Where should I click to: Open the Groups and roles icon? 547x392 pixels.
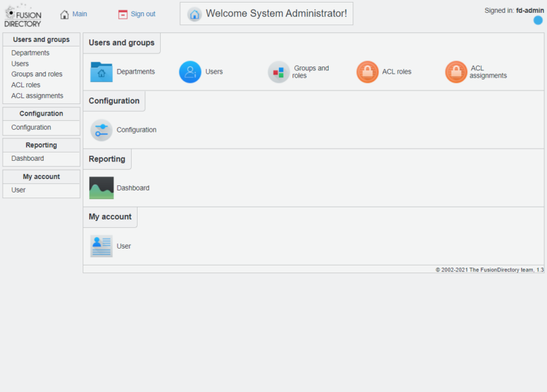coord(279,72)
